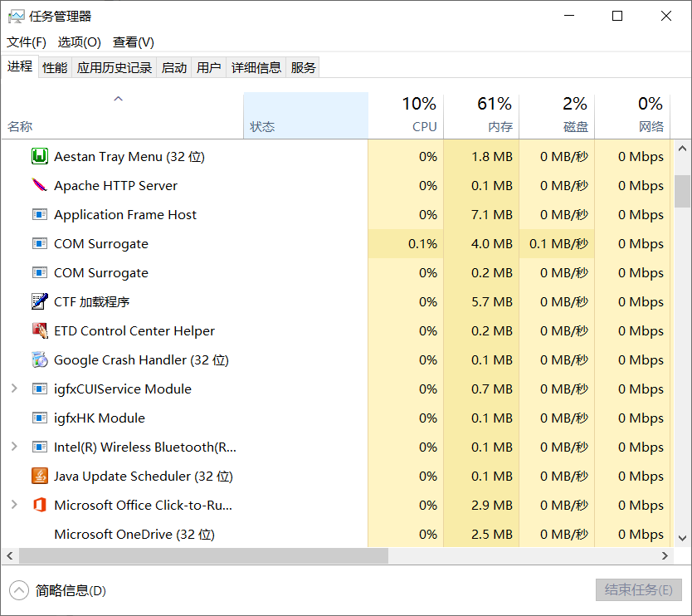
Task: Click the 结束任务(E) button
Action: point(639,590)
